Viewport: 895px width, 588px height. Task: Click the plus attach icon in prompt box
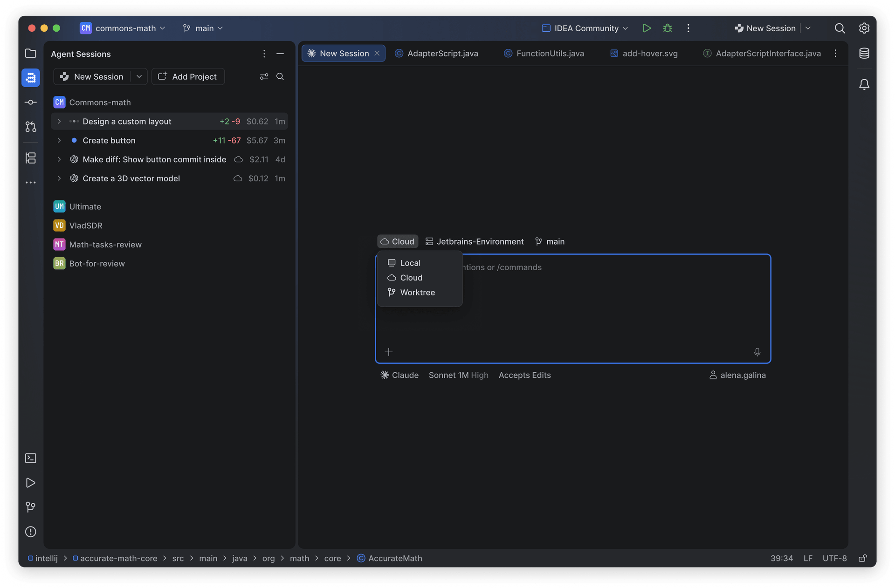tap(389, 352)
